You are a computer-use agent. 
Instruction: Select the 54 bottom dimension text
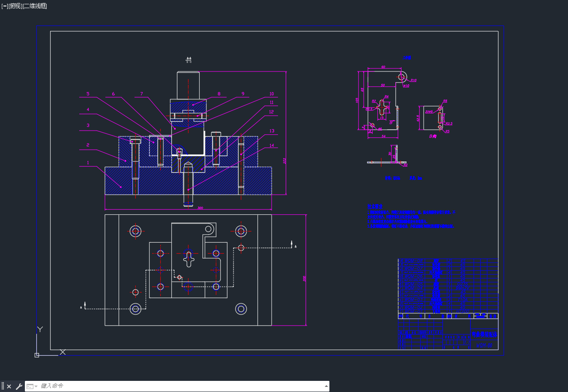[x=383, y=136]
